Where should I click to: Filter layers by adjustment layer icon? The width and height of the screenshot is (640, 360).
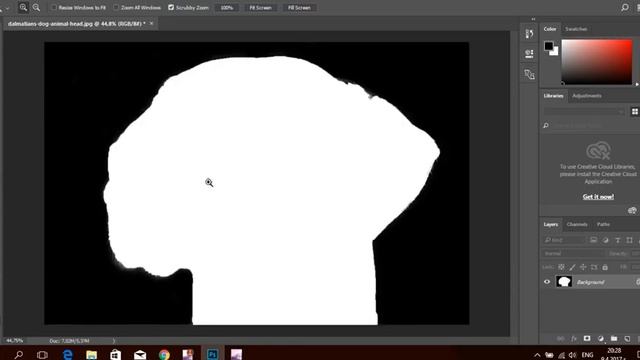click(x=606, y=240)
